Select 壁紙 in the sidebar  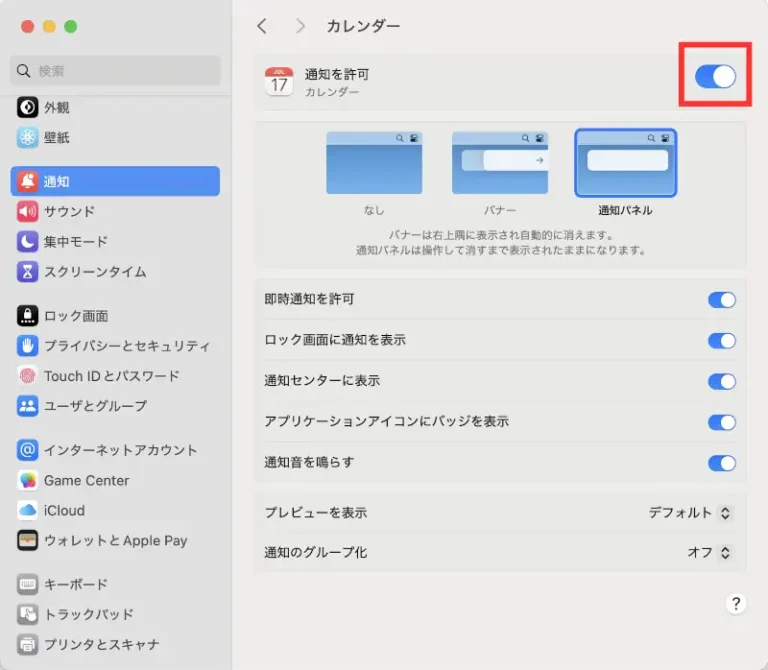click(x=57, y=138)
